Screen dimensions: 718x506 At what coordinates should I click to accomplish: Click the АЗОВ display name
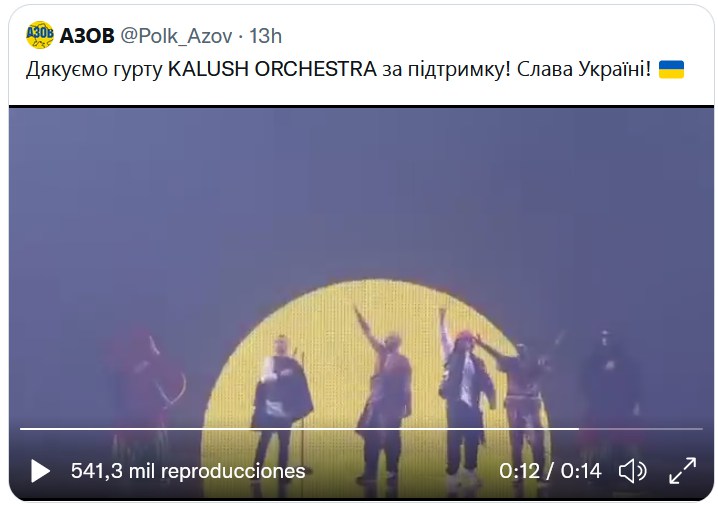87,36
